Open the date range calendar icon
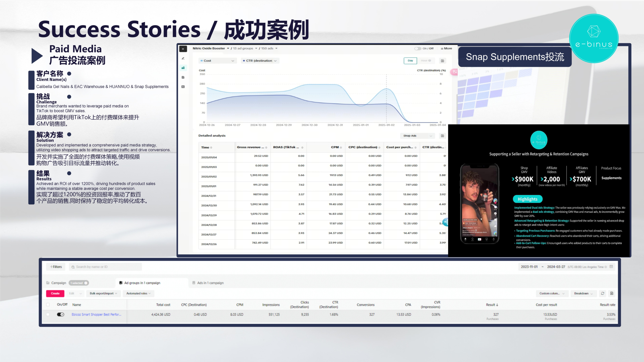Screen dimensions: 644x362 [611, 267]
